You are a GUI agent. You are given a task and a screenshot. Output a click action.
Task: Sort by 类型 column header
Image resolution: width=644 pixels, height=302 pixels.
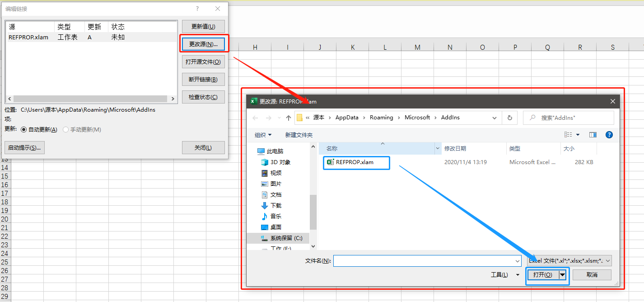533,148
